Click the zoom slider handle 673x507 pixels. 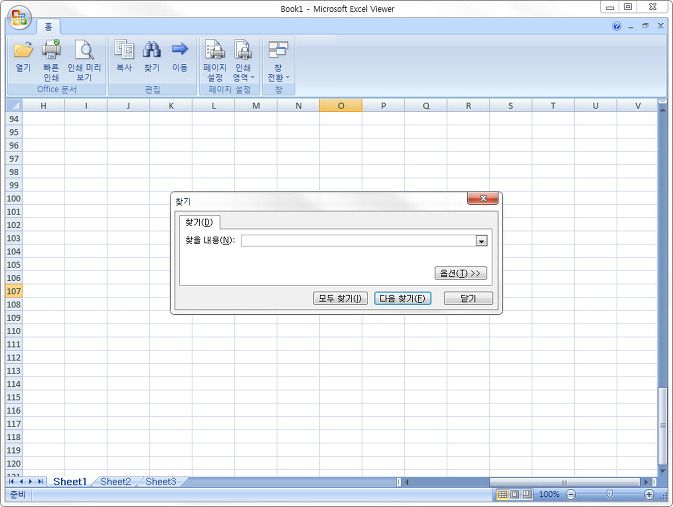609,495
